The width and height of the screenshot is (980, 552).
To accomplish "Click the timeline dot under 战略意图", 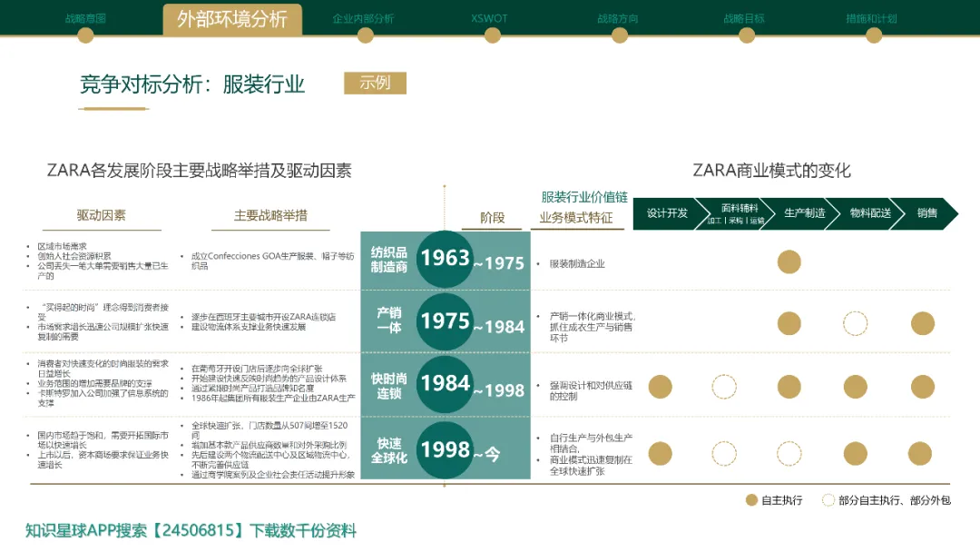I will pyautogui.click(x=85, y=35).
